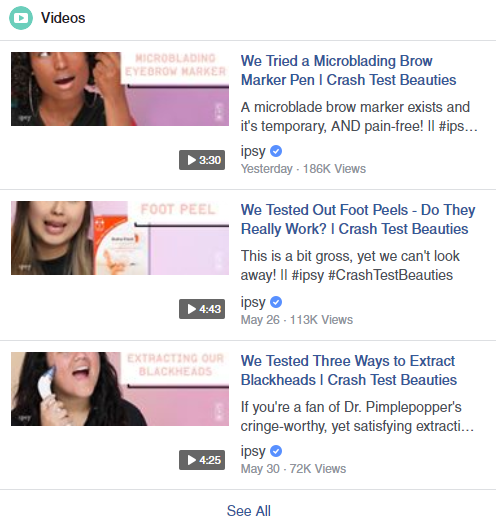Open the Microblading Eyebrow Marker thumbnail
The height and width of the screenshot is (529, 496).
click(x=120, y=89)
